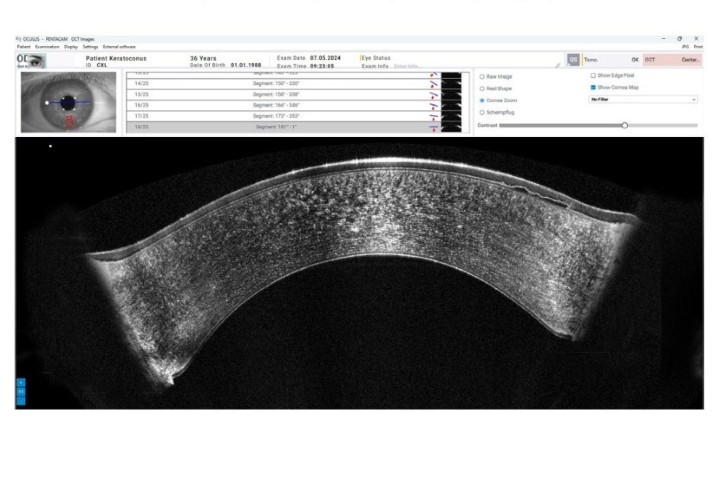720x480 pixels.
Task: Open the Settings menu
Action: point(90,46)
